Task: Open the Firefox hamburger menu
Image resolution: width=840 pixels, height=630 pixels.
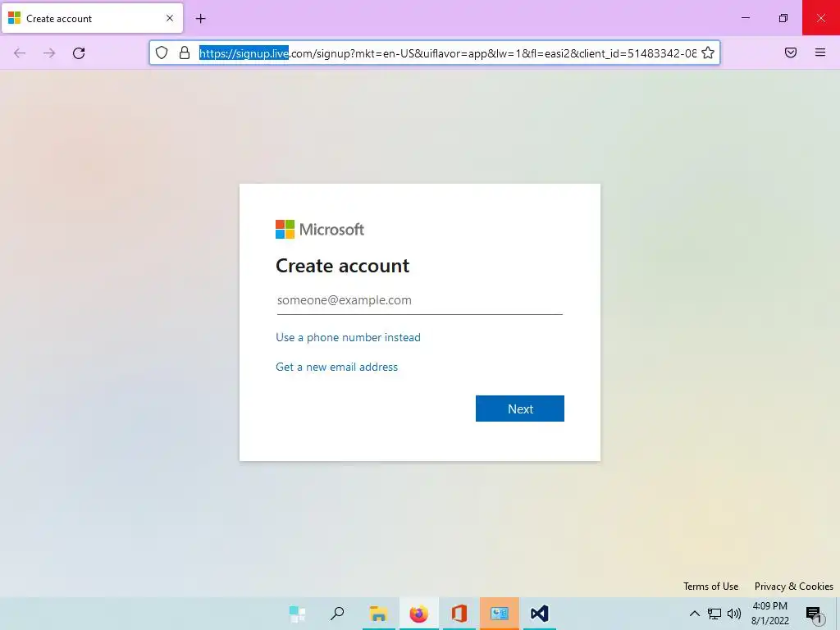Action: (x=820, y=52)
